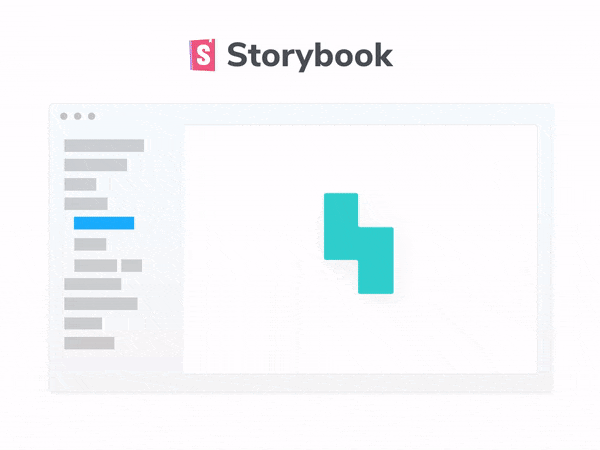Select the long gray bar third from bottom

click(x=101, y=303)
